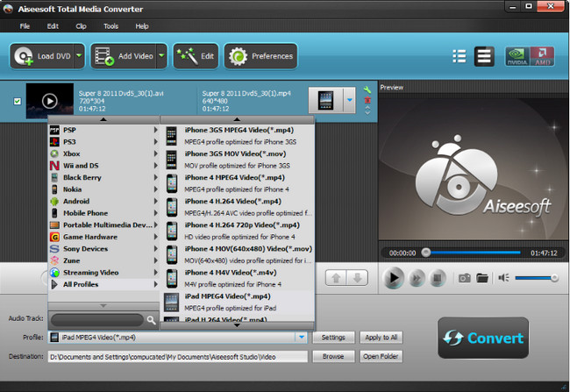The width and height of the screenshot is (570, 392).
Task: Select the Sony Devices category
Action: (x=104, y=249)
